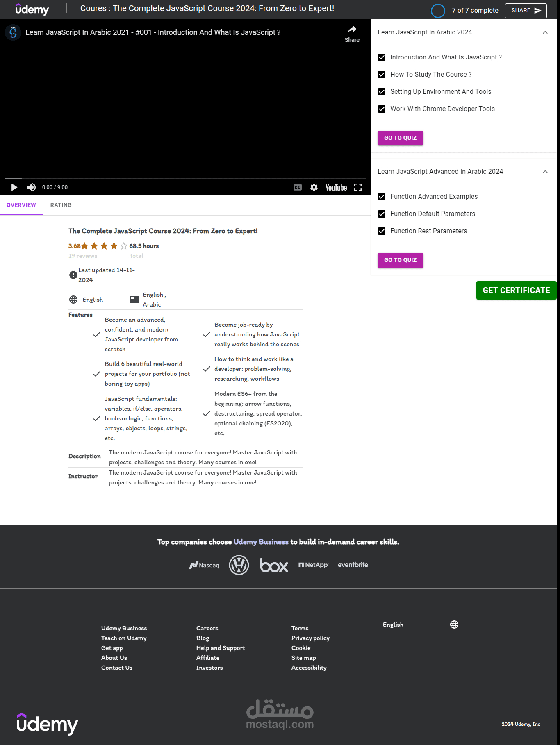Open the Udemy Business link in banner
The width and height of the screenshot is (560, 745).
pyautogui.click(x=261, y=542)
